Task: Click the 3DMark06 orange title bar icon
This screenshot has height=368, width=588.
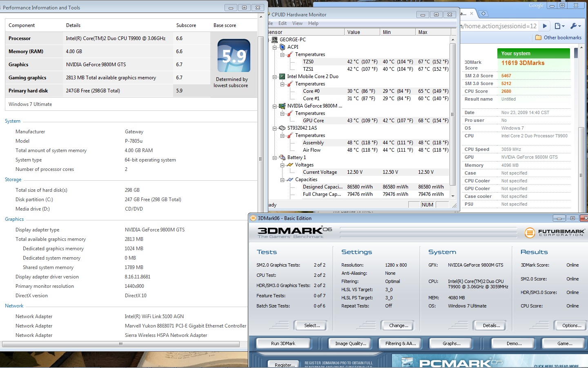Action: tap(253, 218)
